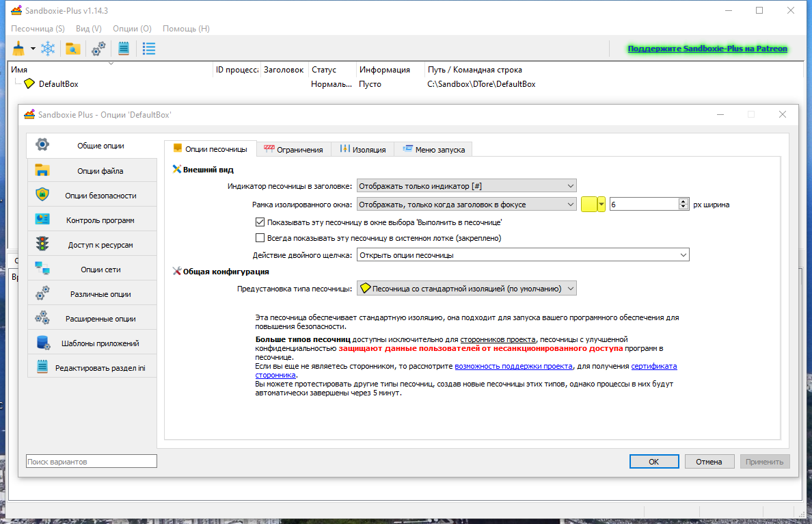
Task: Click the Поиск вариантов search field
Action: pos(92,461)
